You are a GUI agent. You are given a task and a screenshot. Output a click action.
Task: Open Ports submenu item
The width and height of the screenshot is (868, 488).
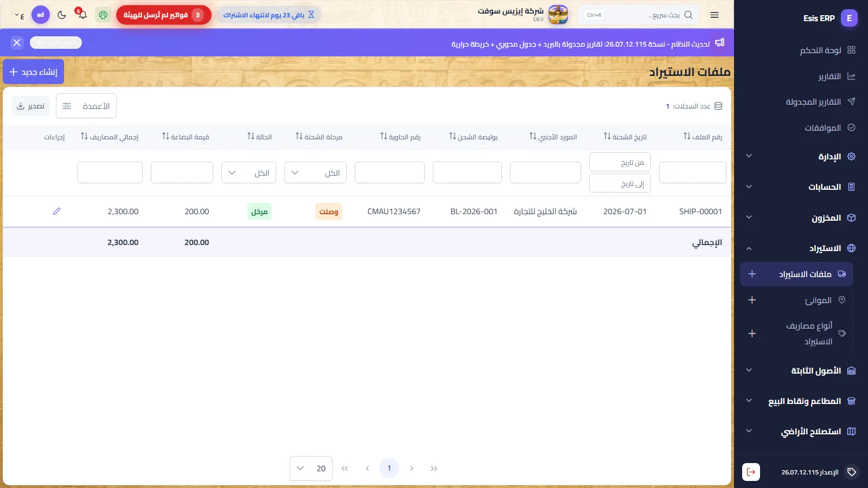tap(818, 300)
